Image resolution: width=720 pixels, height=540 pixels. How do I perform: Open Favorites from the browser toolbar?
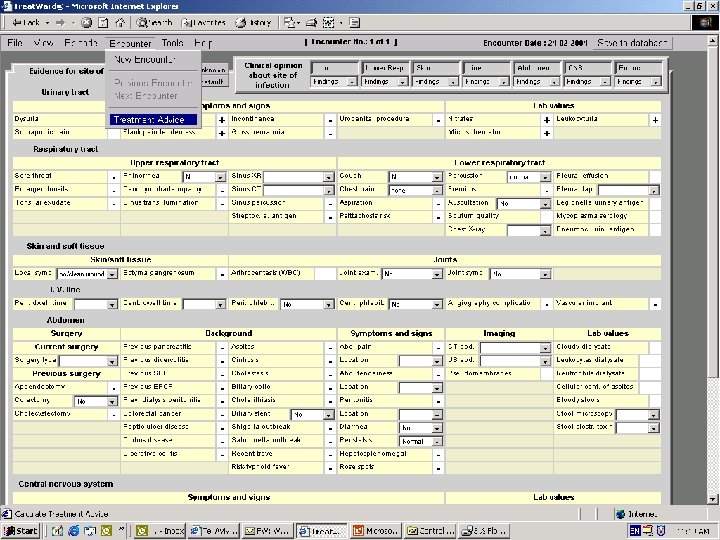point(203,22)
